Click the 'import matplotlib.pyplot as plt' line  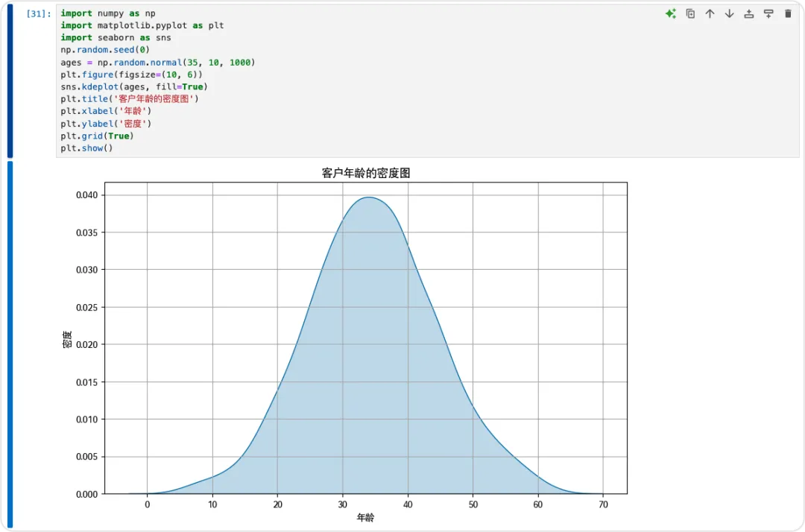142,25
